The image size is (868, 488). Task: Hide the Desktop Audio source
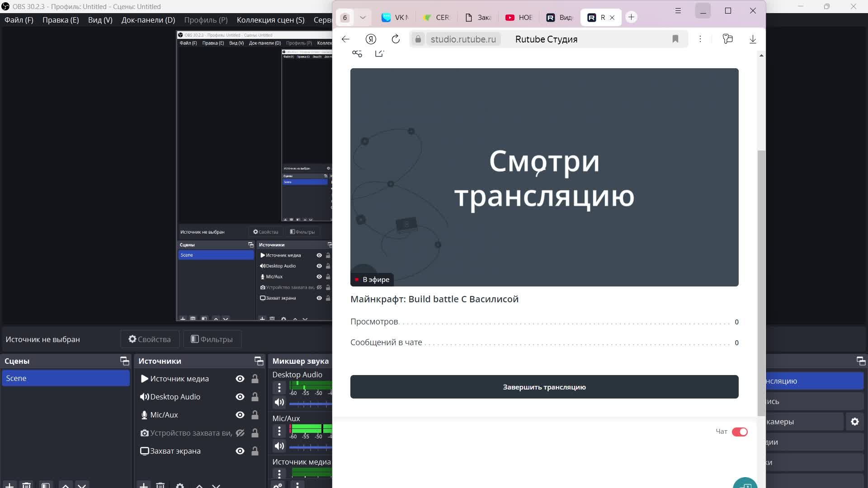click(x=240, y=397)
